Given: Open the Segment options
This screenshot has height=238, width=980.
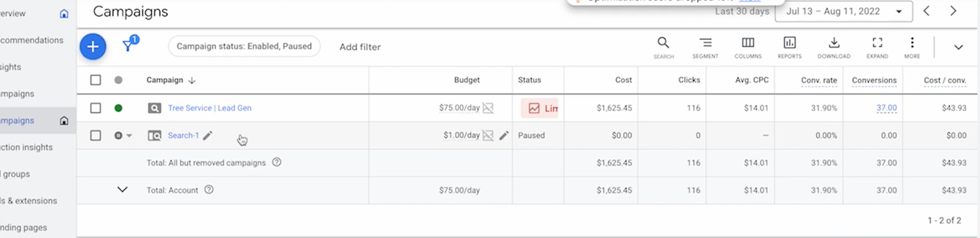Looking at the screenshot, I should 706,47.
